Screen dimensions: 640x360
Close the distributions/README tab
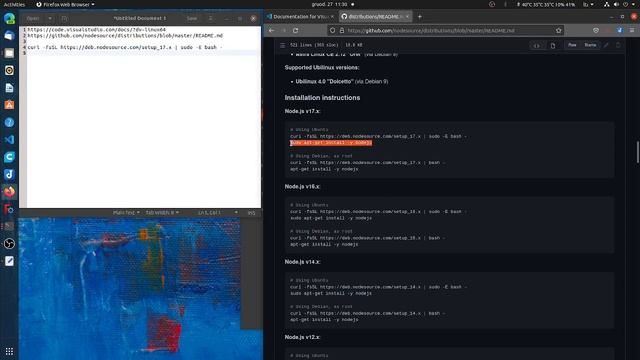click(407, 17)
